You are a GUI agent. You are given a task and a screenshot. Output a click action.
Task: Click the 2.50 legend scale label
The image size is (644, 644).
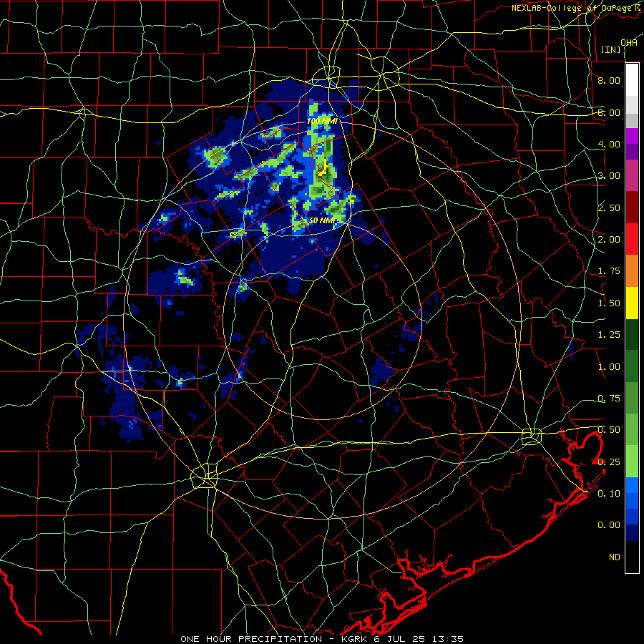click(x=609, y=208)
